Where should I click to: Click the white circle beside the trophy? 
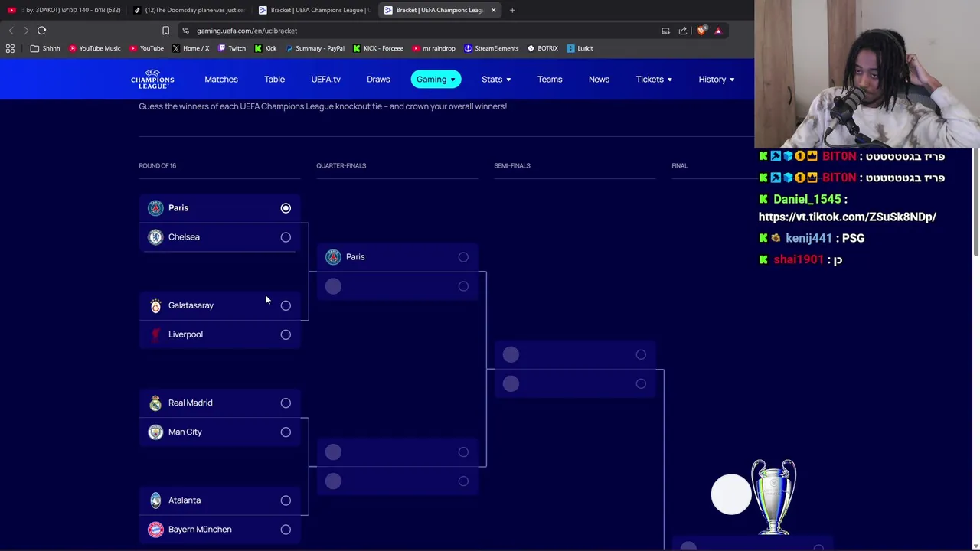click(x=731, y=494)
